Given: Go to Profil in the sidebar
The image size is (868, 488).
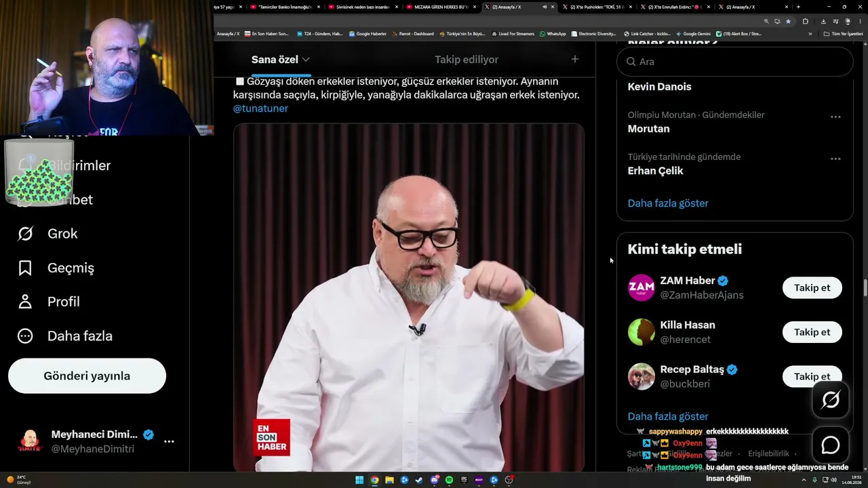Looking at the screenshot, I should pos(48,302).
